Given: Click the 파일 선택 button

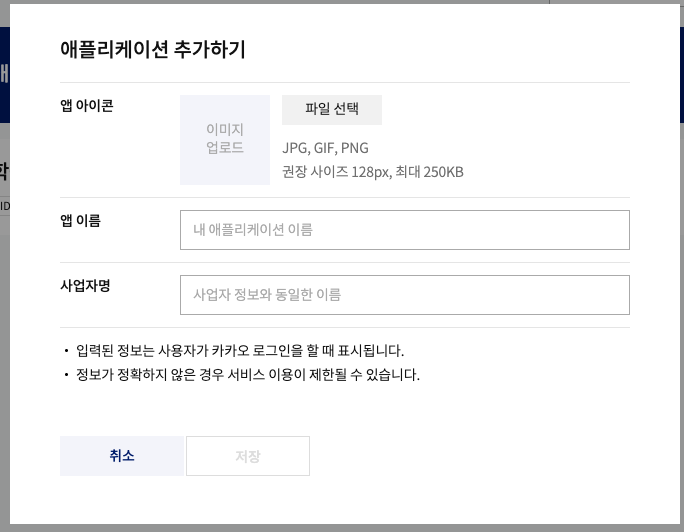Looking at the screenshot, I should point(332,110).
